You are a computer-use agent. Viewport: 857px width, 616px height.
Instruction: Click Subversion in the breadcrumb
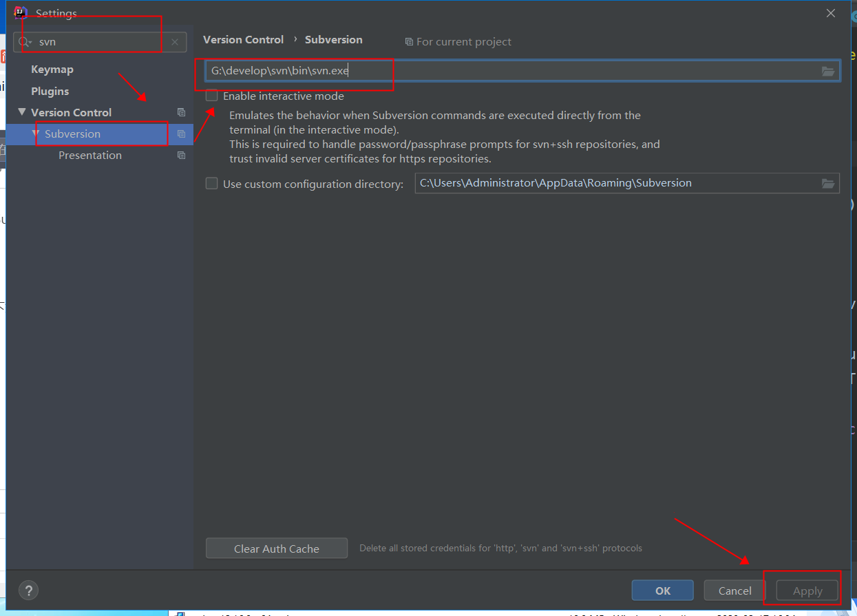pyautogui.click(x=334, y=40)
